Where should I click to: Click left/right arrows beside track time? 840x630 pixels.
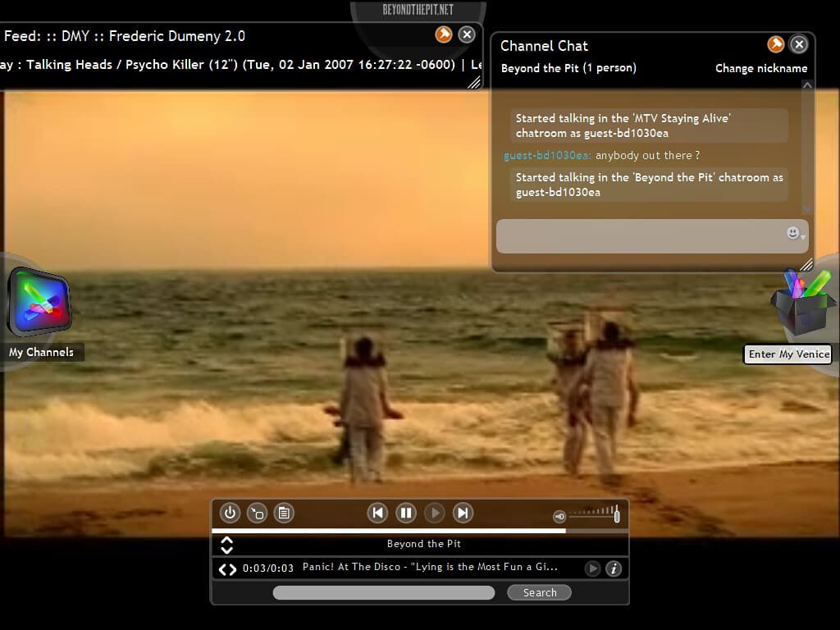coord(227,569)
